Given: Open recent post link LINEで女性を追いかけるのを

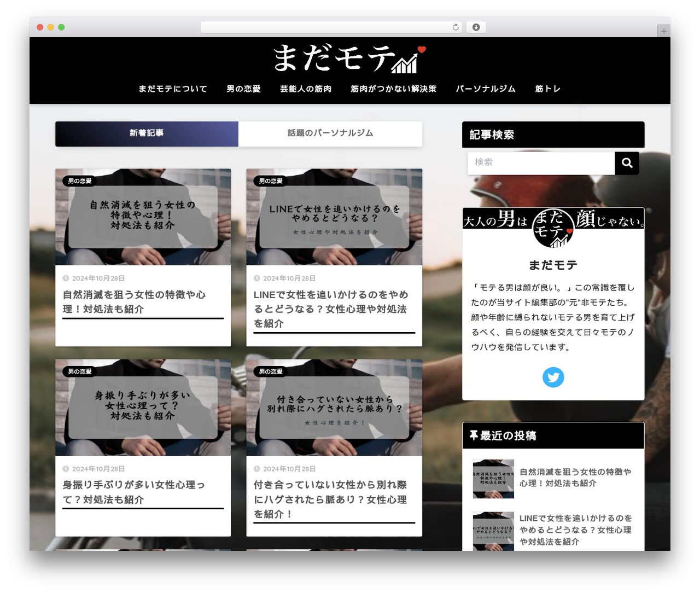Looking at the screenshot, I should click(575, 530).
